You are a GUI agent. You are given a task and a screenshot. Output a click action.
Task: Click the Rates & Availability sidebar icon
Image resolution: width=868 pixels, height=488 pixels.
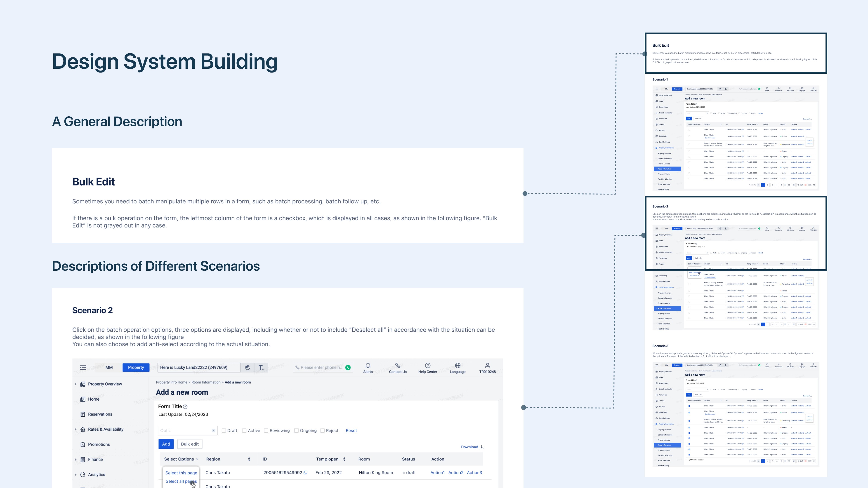click(83, 429)
